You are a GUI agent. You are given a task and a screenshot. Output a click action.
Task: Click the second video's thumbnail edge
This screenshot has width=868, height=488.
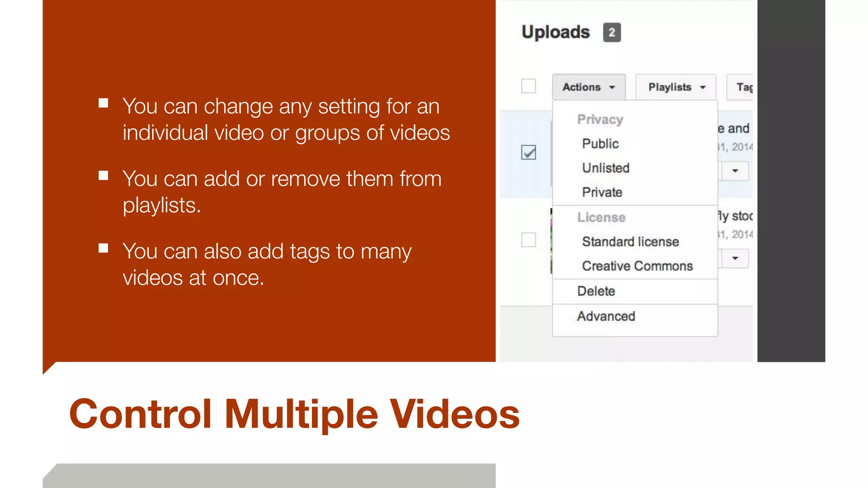(551, 241)
